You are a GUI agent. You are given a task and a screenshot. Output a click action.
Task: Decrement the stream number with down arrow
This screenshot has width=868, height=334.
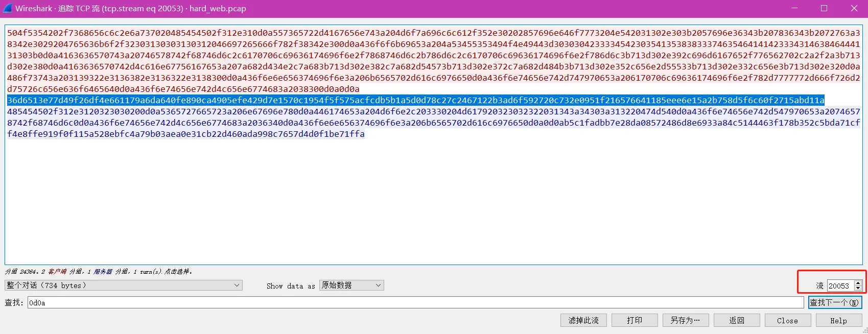point(858,289)
